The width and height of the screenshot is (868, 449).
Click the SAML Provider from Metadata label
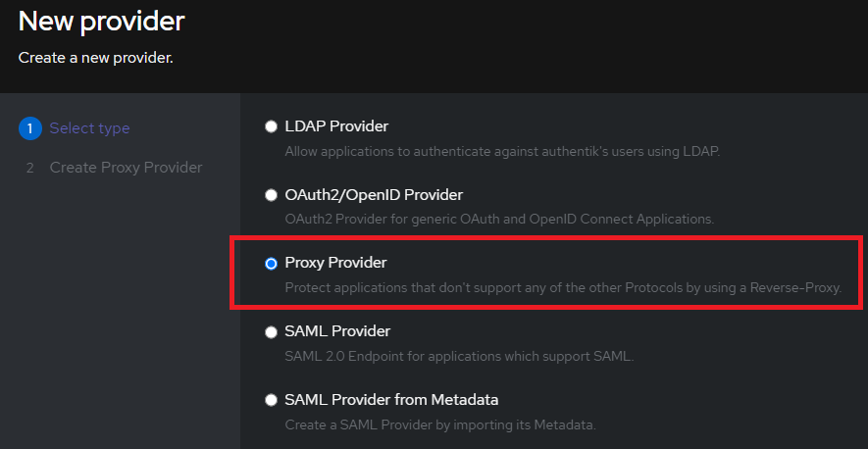[x=392, y=399]
